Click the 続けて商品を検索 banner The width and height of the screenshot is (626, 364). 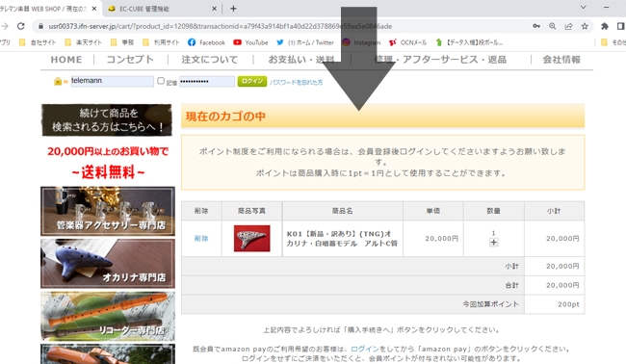click(107, 120)
